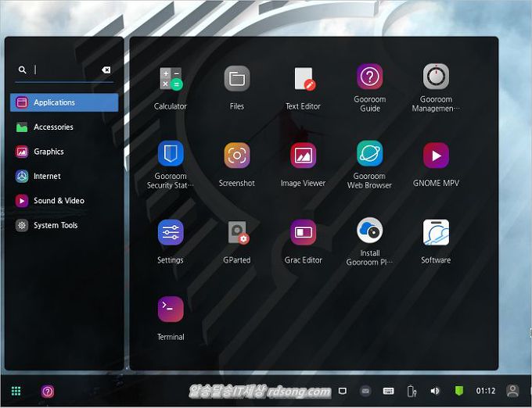The width and height of the screenshot is (532, 408).
Task: Launch GParted partition editor
Action: pyautogui.click(x=237, y=233)
